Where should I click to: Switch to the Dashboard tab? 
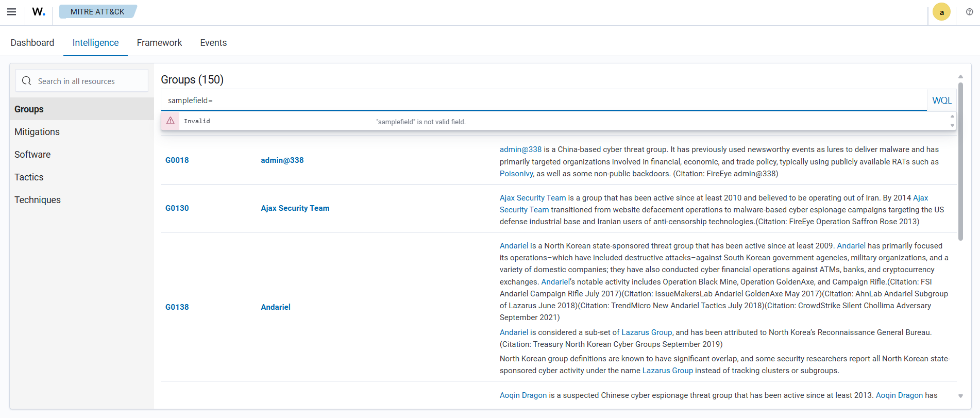32,43
